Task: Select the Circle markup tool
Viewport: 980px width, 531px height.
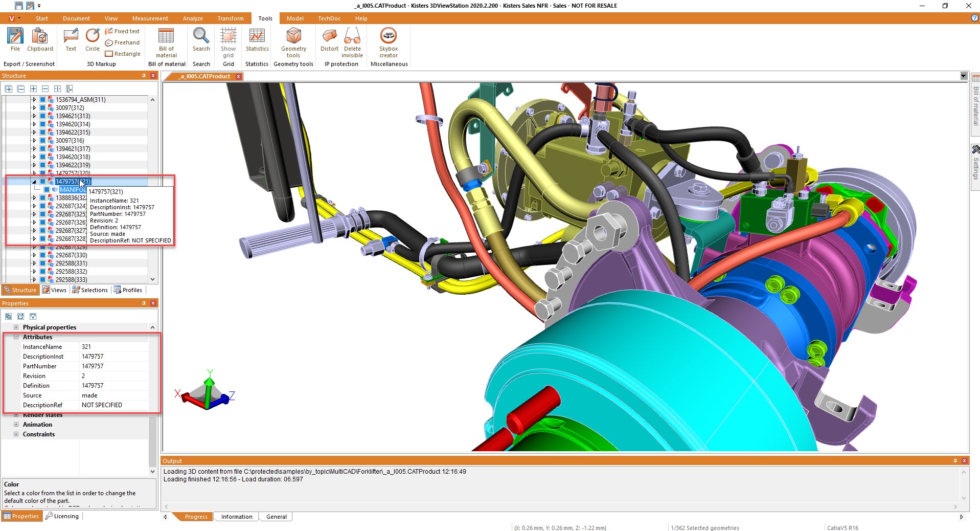Action: [x=93, y=39]
